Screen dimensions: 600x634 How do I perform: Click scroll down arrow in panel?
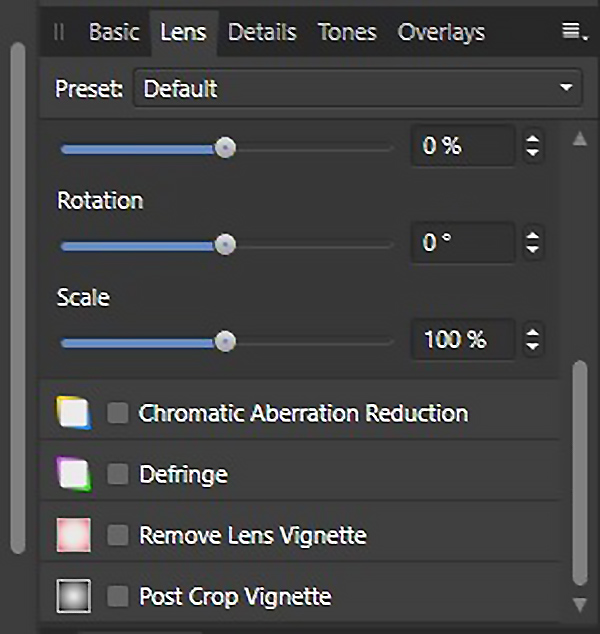(x=578, y=605)
